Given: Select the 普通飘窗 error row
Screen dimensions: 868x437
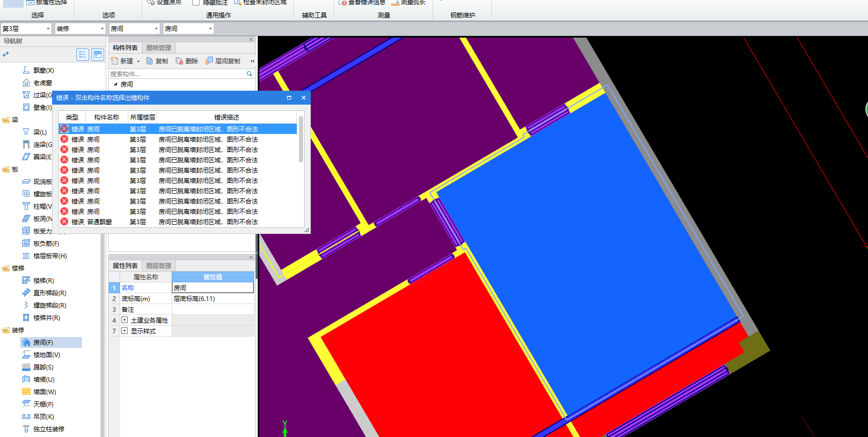Looking at the screenshot, I should pos(178,222).
